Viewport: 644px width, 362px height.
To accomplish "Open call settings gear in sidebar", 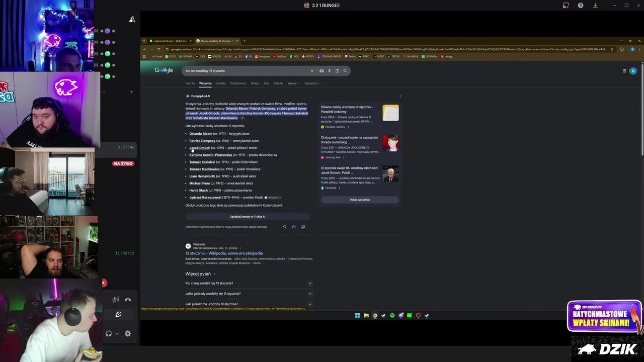I will 128,333.
